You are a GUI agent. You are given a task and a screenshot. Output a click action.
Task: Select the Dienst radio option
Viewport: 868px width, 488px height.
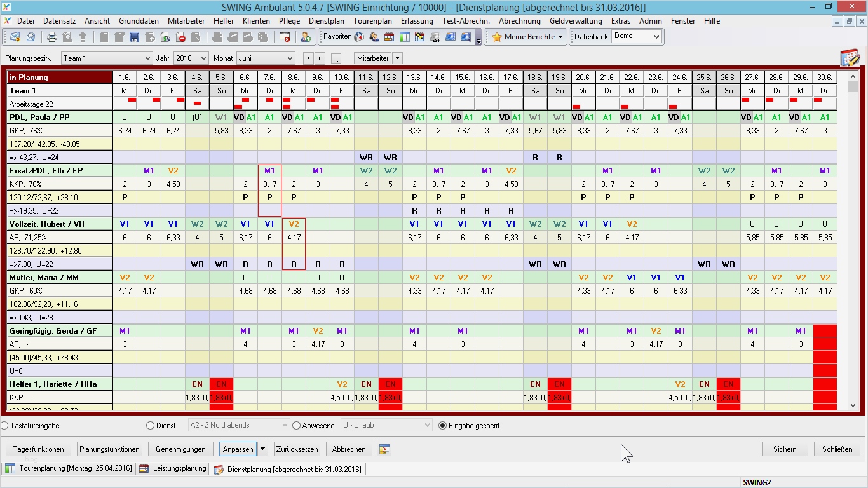151,426
